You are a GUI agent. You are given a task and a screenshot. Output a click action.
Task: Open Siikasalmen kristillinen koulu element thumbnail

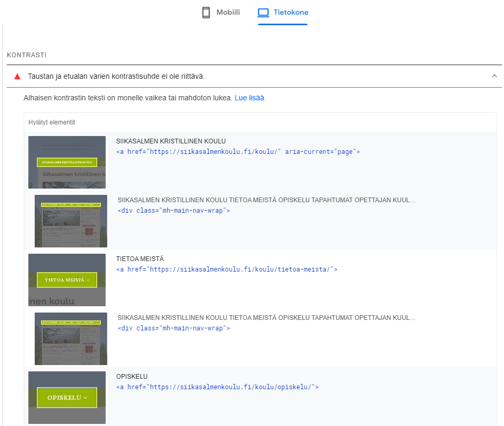[x=67, y=162]
